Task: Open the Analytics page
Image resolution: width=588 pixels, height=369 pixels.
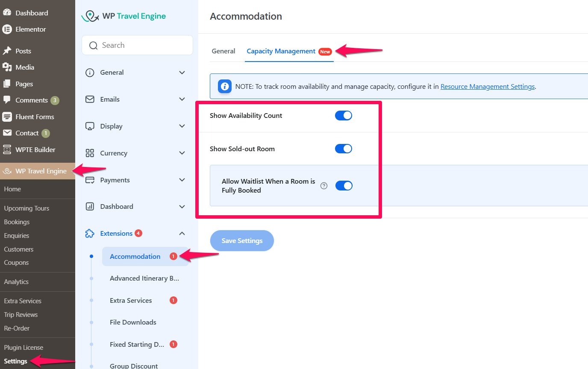Action: pos(16,282)
